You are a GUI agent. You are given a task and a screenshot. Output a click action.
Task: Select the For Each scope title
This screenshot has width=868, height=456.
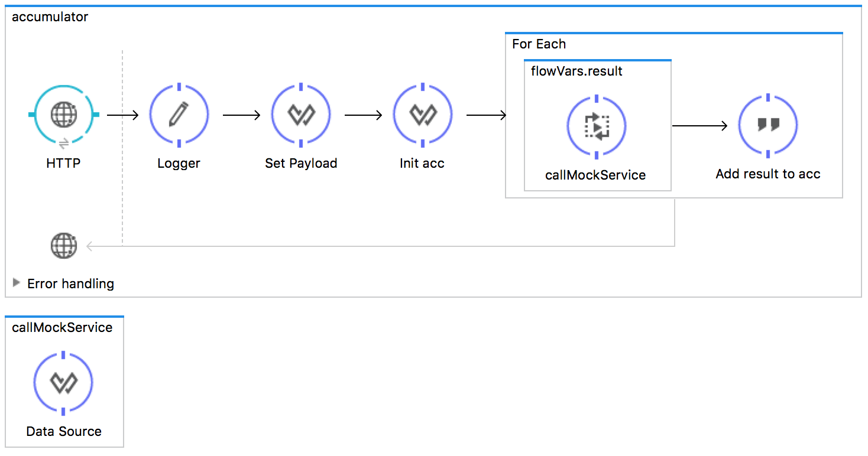(539, 44)
